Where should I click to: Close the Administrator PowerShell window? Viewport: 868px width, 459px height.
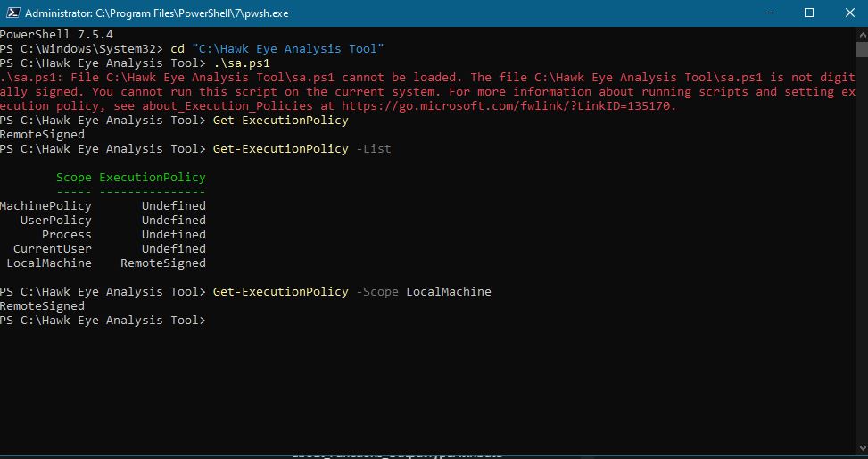pos(849,13)
